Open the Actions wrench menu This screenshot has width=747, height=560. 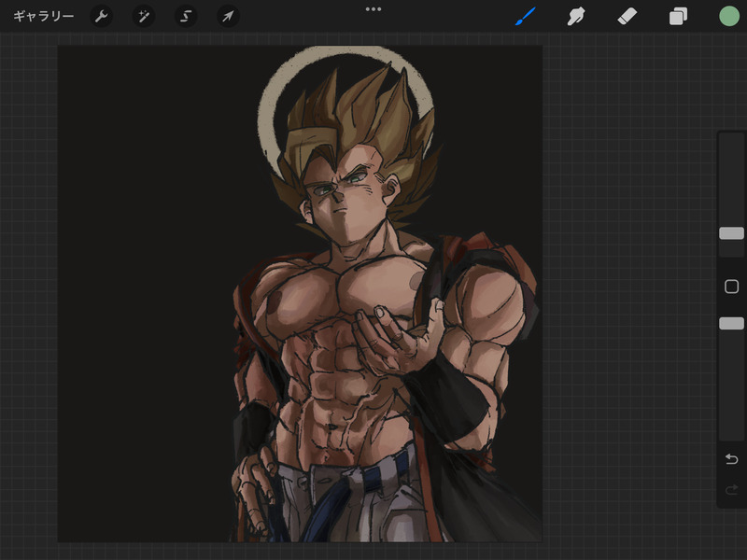tap(101, 16)
